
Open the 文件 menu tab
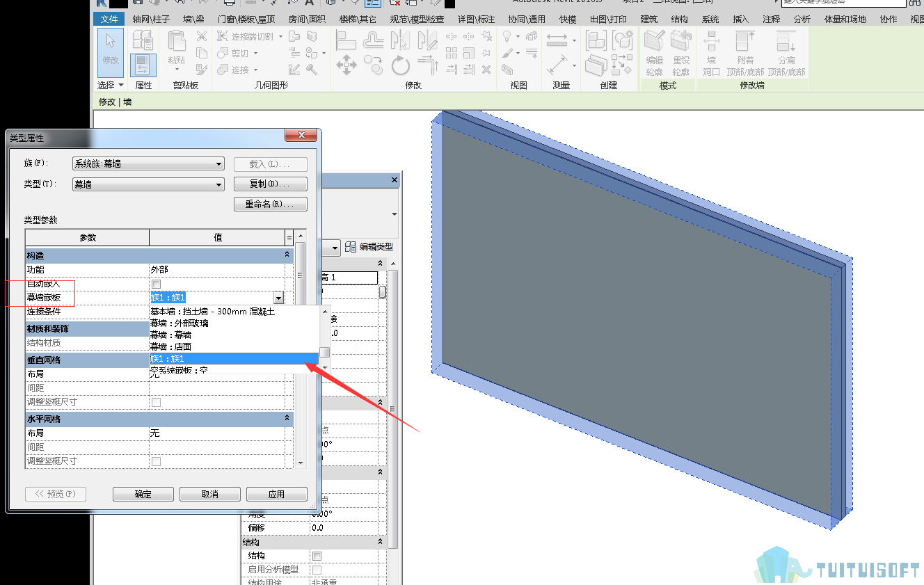point(109,19)
